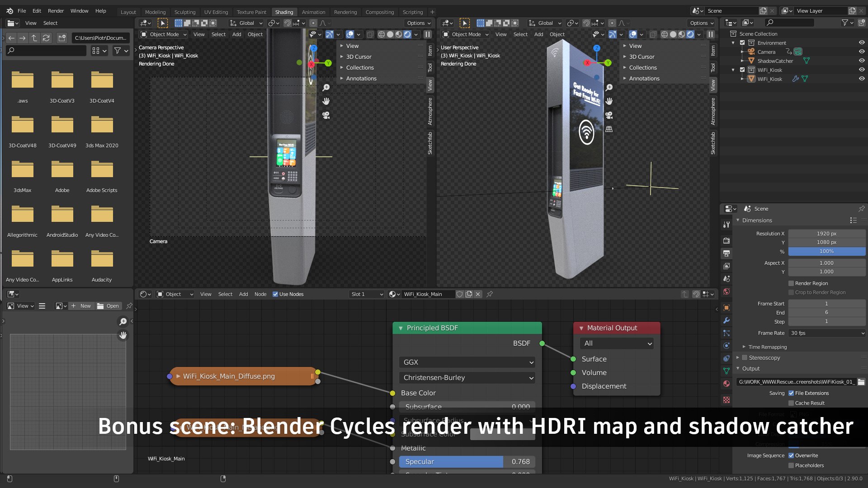Open outliner filter funnel icon
Viewport: 868px width, 488px height.
844,23
